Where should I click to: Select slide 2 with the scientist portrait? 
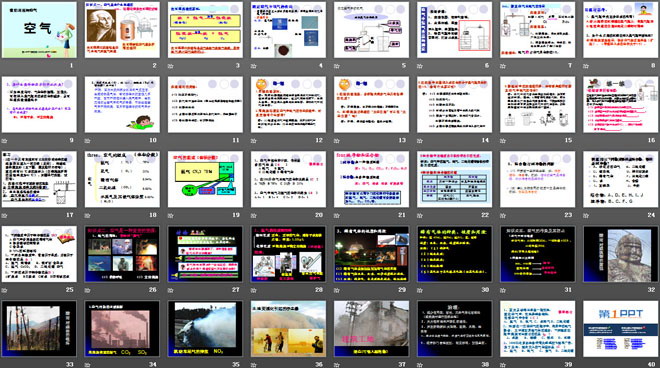click(x=122, y=30)
